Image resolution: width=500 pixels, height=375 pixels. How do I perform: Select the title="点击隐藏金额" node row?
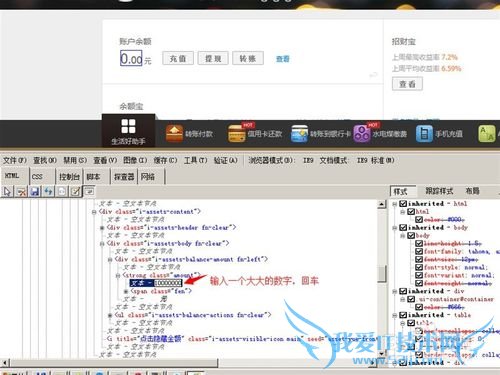(x=242, y=339)
